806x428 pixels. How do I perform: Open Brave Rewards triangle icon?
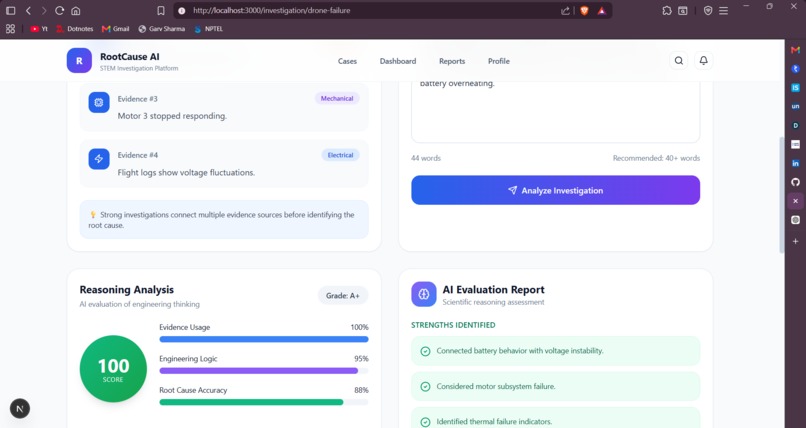[x=601, y=10]
